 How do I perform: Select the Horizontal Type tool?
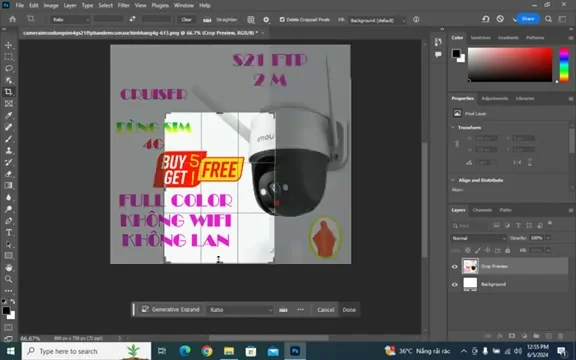click(x=8, y=233)
